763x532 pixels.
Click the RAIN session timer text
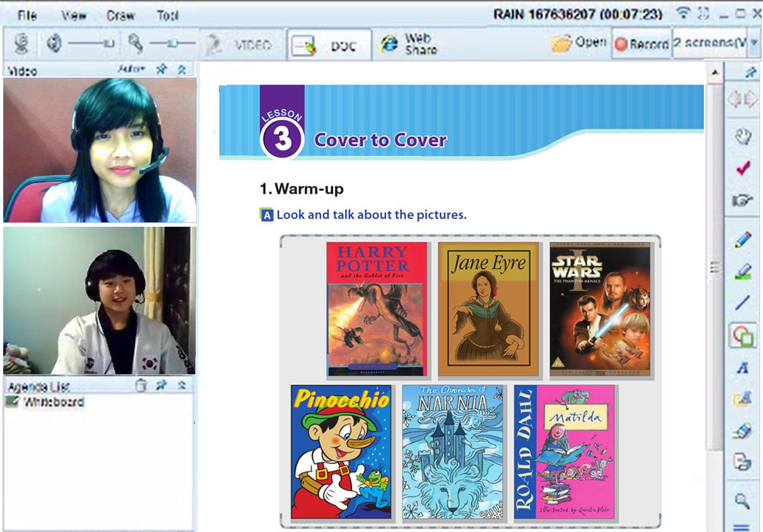pos(578,15)
